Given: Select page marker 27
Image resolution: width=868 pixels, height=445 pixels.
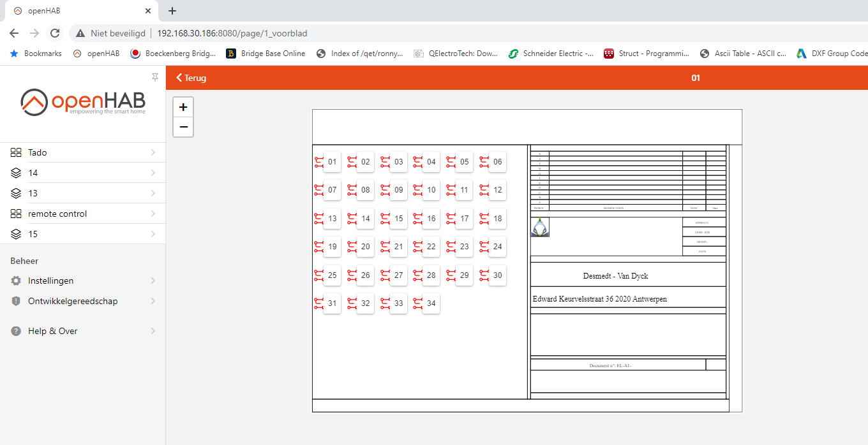Looking at the screenshot, I should 398,275.
